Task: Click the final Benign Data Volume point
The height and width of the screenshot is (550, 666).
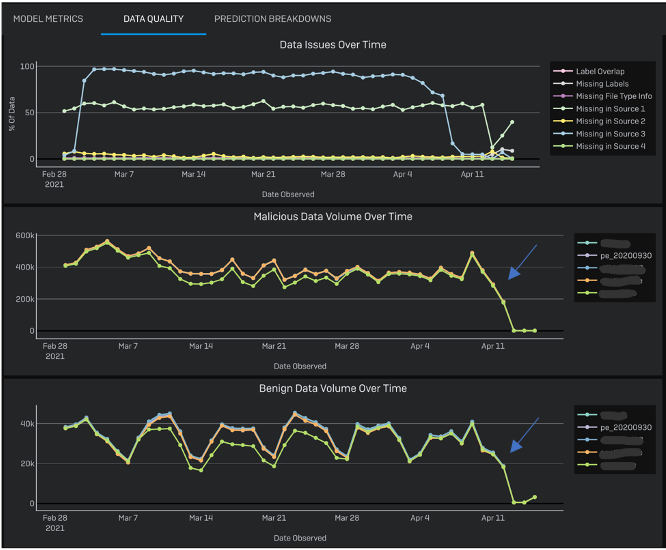Action: click(535, 497)
